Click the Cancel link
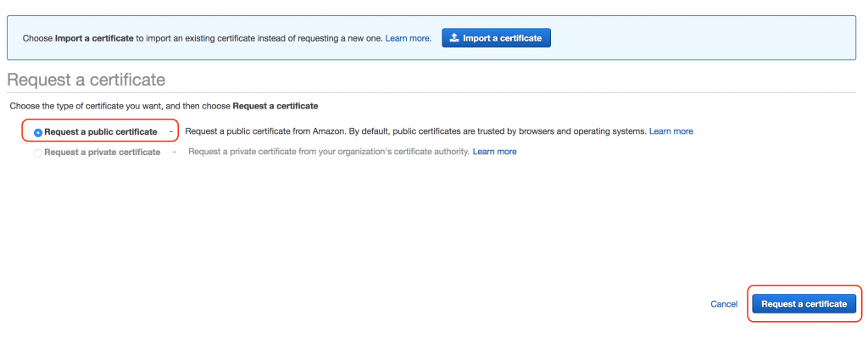The height and width of the screenshot is (355, 868). tap(724, 304)
